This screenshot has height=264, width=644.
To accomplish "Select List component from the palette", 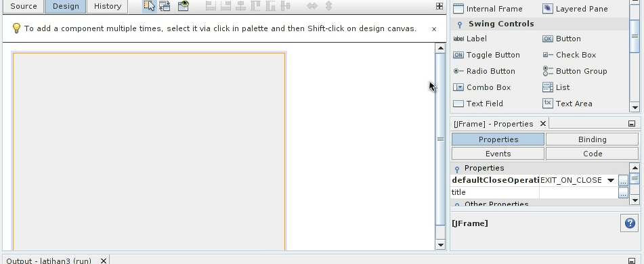I will tap(556, 87).
